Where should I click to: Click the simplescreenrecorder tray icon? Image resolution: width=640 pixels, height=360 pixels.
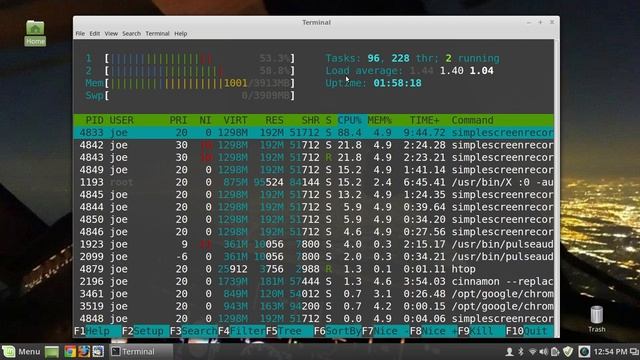click(584, 351)
